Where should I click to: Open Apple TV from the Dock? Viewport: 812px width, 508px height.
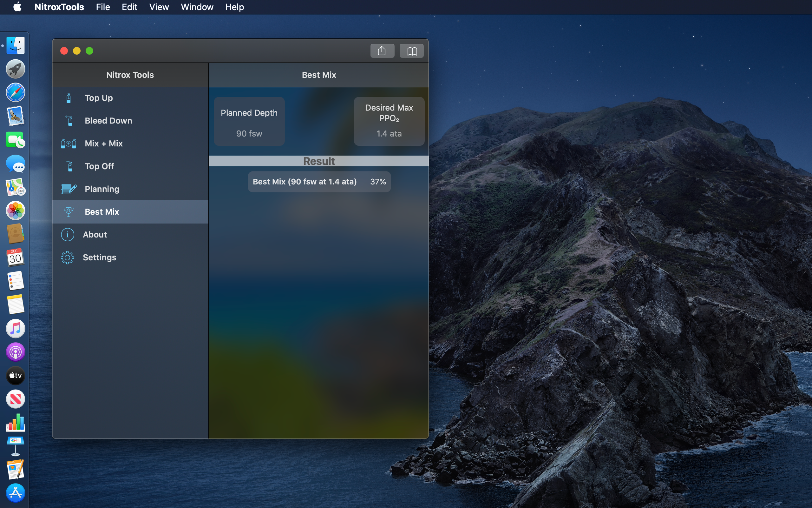coord(16,375)
